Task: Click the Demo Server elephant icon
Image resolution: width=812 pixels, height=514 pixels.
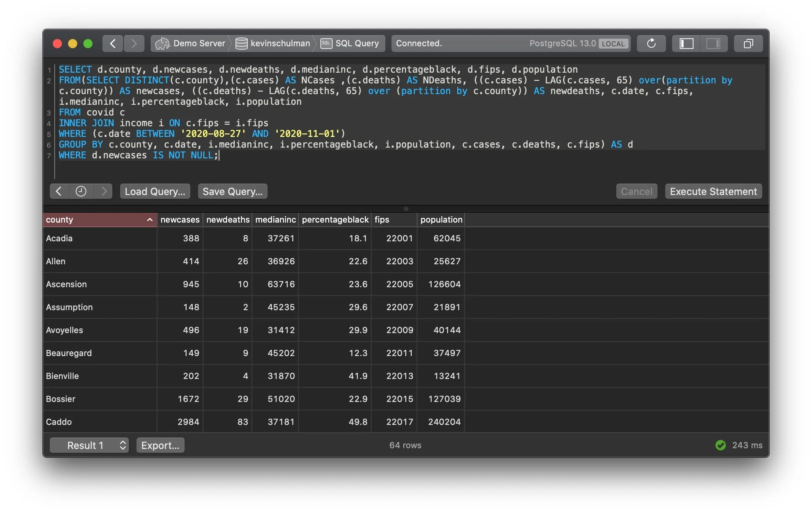Action: coord(162,44)
